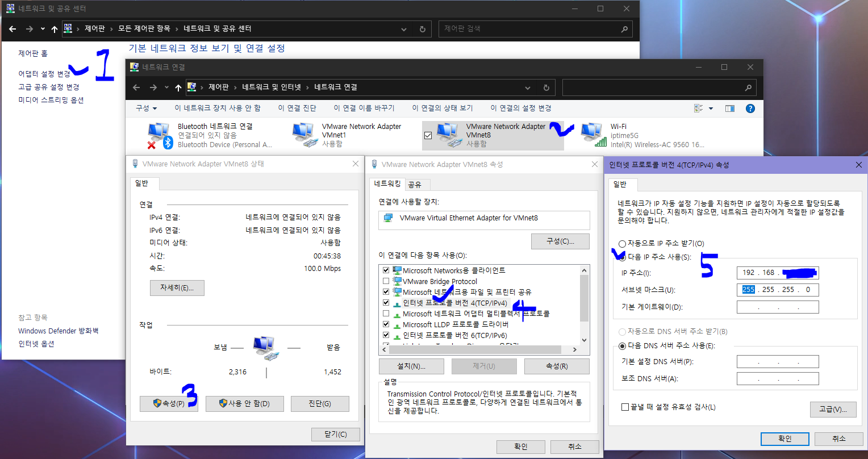Select the VMware Network Adapter VMnet1 icon
The width and height of the screenshot is (868, 459).
(x=305, y=136)
